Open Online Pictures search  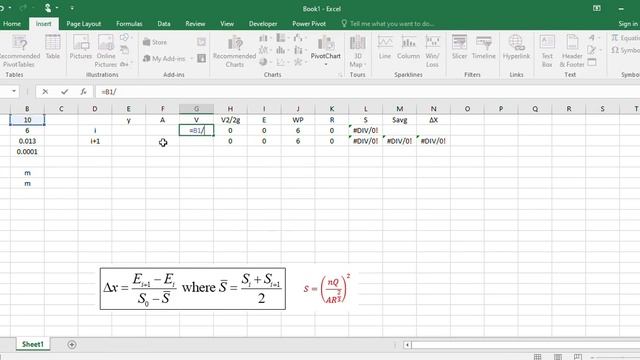106,51
